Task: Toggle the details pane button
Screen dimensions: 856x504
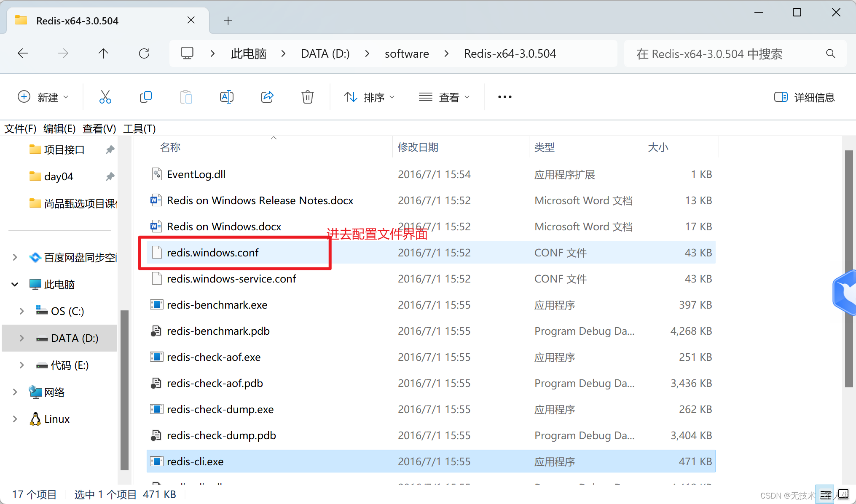Action: coord(805,97)
